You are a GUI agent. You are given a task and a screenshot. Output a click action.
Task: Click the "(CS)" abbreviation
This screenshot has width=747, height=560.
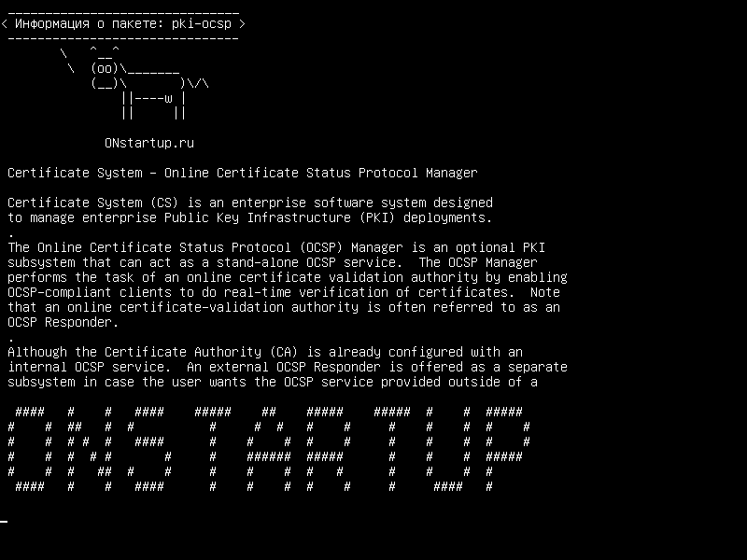tap(164, 203)
